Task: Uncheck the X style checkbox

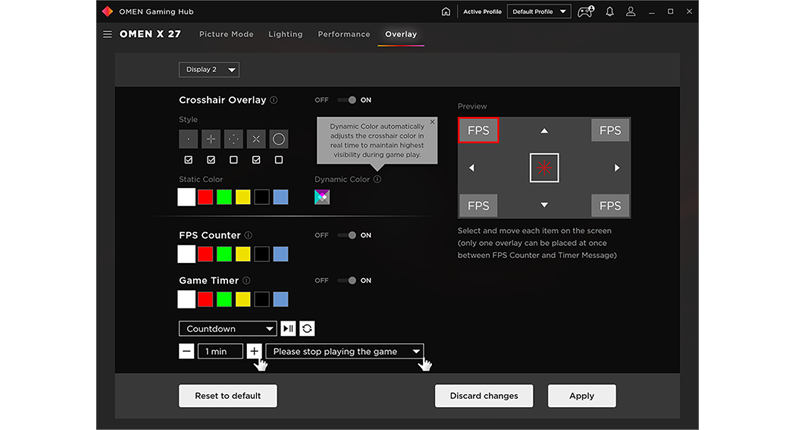Action: point(256,160)
